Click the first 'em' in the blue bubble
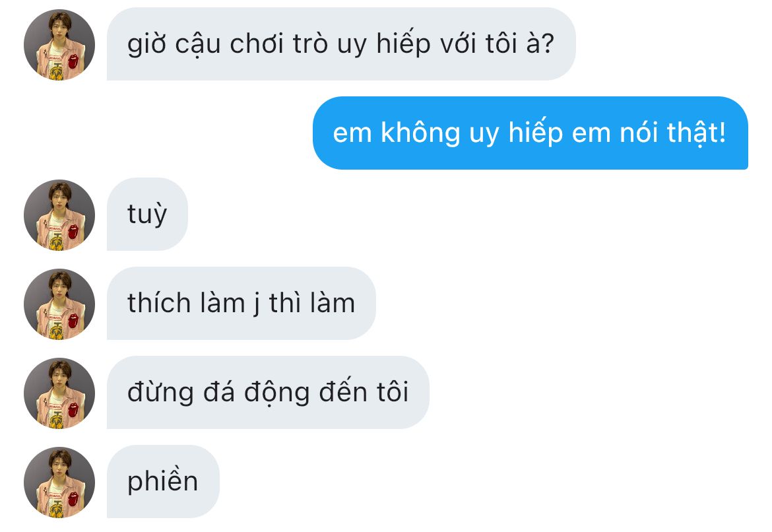Image resolution: width=772 pixels, height=532 pixels. coord(352,134)
